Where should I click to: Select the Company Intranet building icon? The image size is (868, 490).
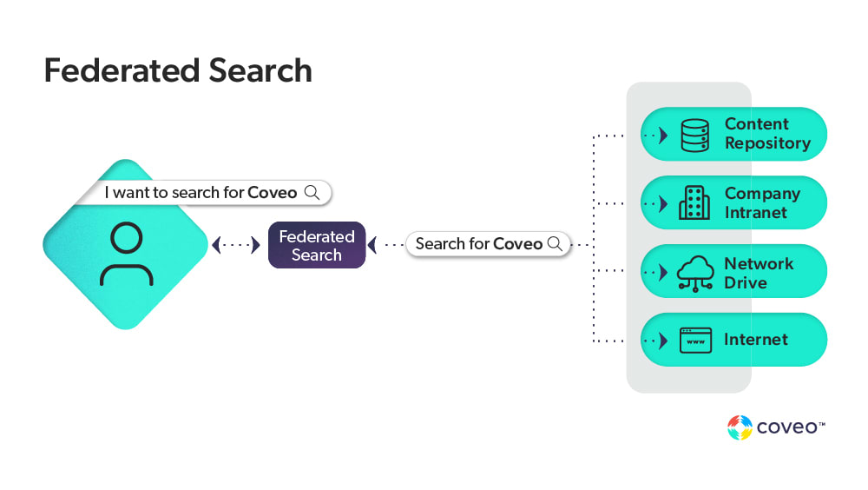694,203
